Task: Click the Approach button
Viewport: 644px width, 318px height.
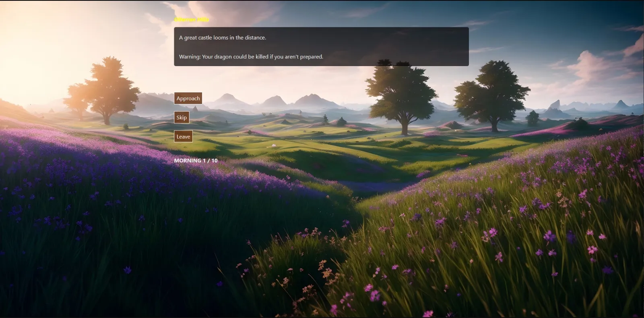Action: click(188, 98)
